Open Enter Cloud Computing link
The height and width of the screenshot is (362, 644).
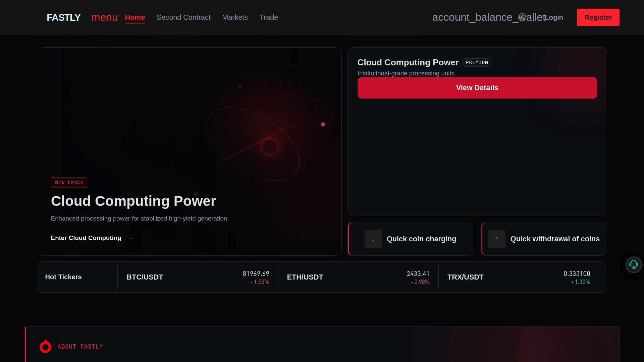(92, 238)
